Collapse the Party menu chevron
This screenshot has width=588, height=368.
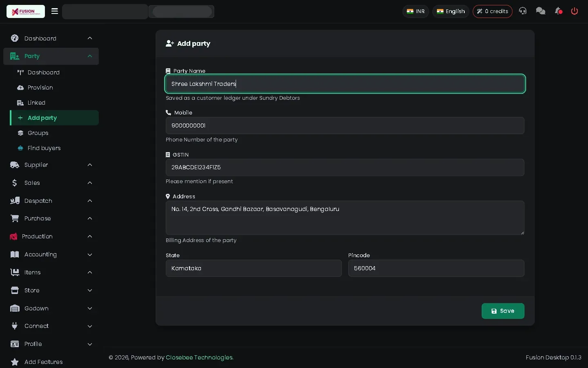pos(90,56)
